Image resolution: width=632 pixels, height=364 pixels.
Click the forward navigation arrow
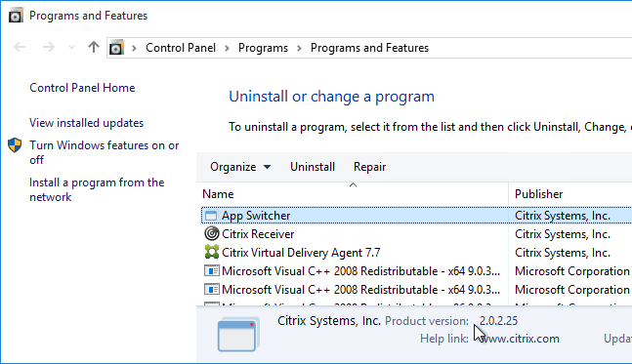click(49, 48)
